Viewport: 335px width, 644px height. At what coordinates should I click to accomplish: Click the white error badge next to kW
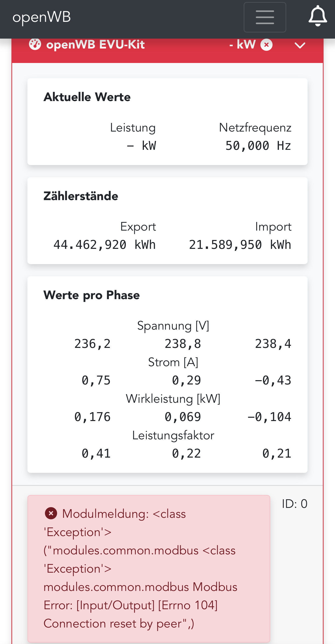tap(266, 45)
